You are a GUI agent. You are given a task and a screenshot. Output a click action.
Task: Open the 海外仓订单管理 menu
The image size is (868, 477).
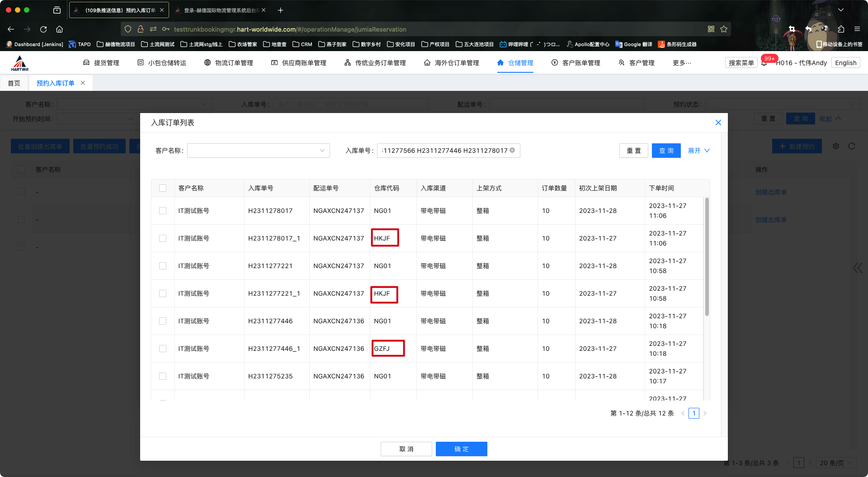tap(452, 63)
